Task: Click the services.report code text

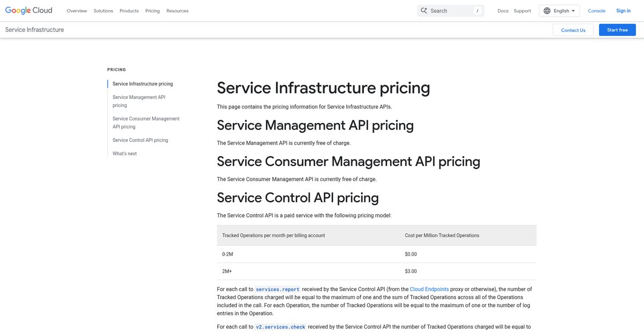Action: pos(277,289)
